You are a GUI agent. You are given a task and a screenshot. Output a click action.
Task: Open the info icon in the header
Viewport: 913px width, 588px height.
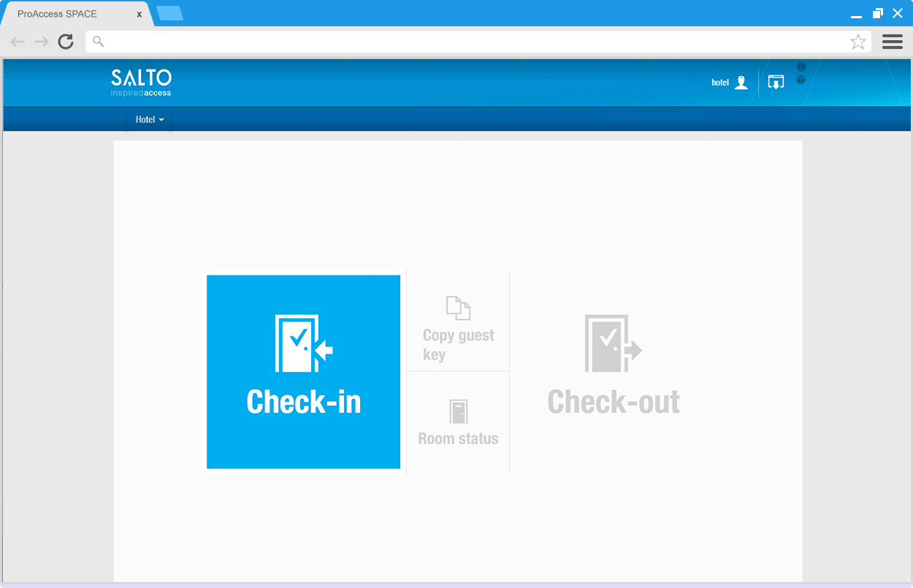click(x=801, y=67)
